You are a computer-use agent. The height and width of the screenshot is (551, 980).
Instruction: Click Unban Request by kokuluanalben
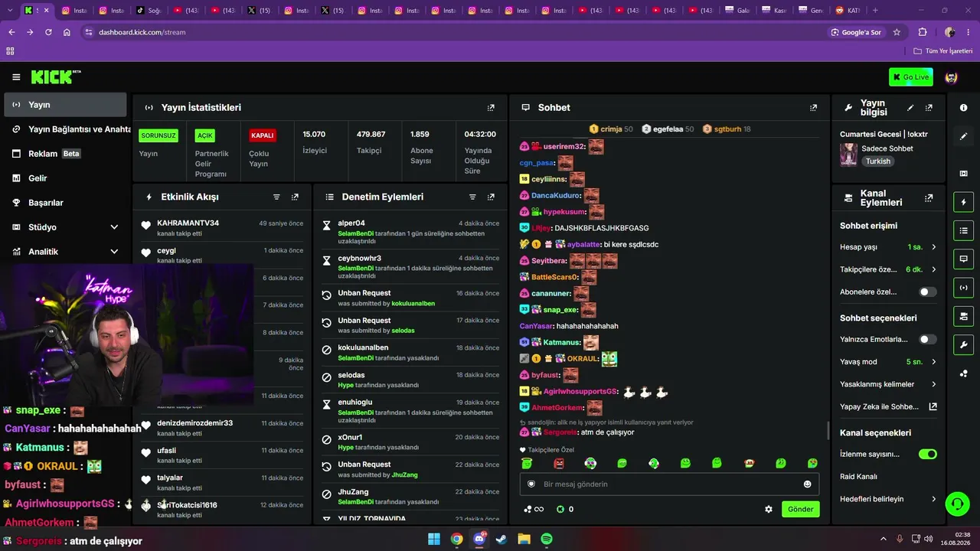[410, 298]
